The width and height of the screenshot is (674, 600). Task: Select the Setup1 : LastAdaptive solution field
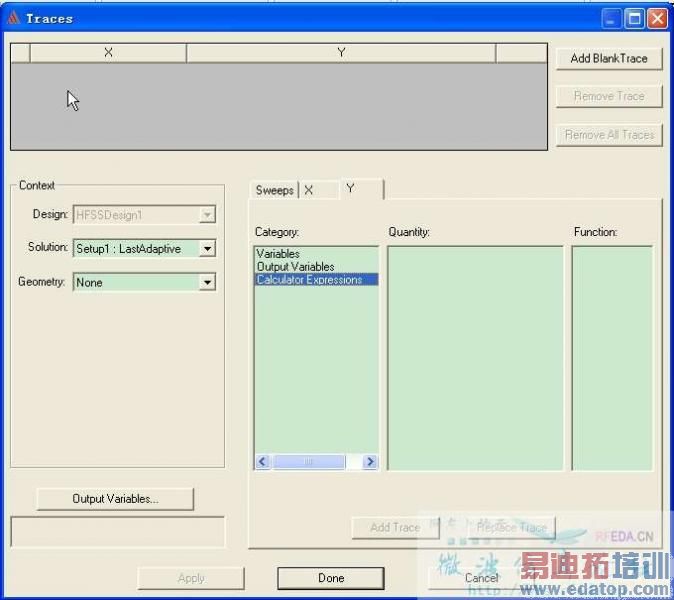(144, 248)
